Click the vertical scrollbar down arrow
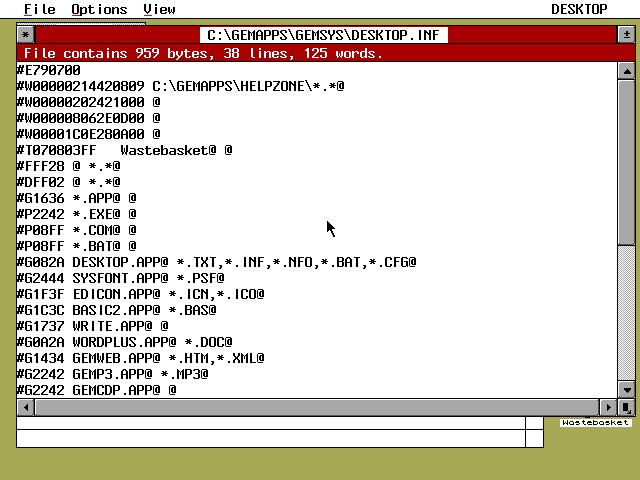Screen dimensions: 640x480 pyautogui.click(x=627, y=390)
